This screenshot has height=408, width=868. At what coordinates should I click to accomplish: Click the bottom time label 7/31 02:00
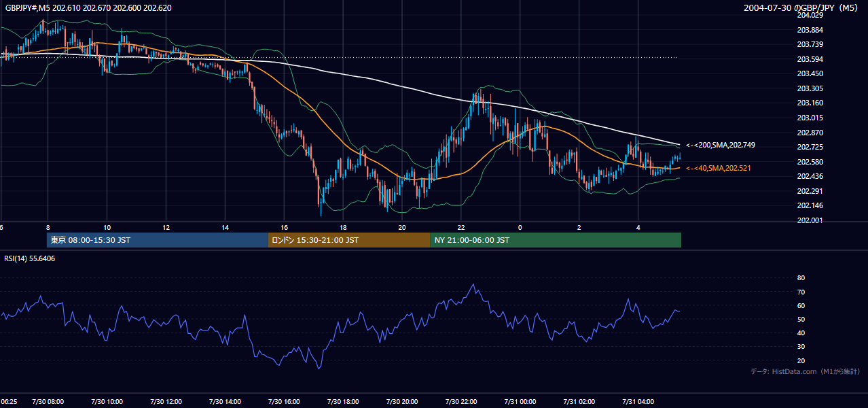pyautogui.click(x=579, y=402)
